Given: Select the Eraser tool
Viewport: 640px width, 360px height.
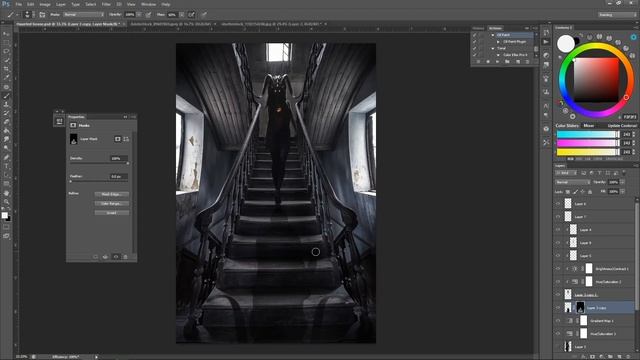Looking at the screenshot, I should [6, 122].
